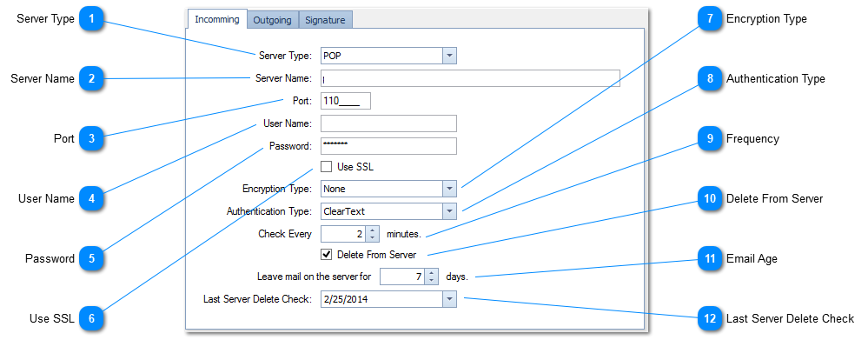Switch to the Incoming tab

click(x=217, y=19)
